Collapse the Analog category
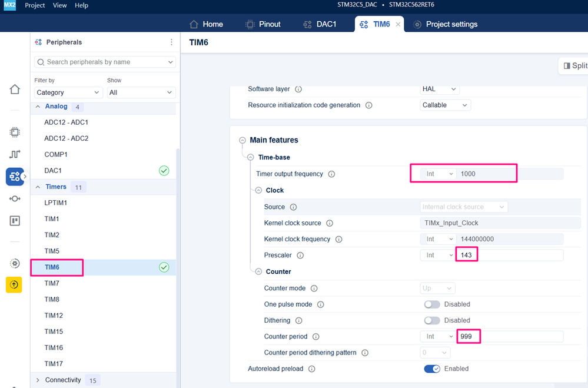Screen dimensions: 588x388 38,107
